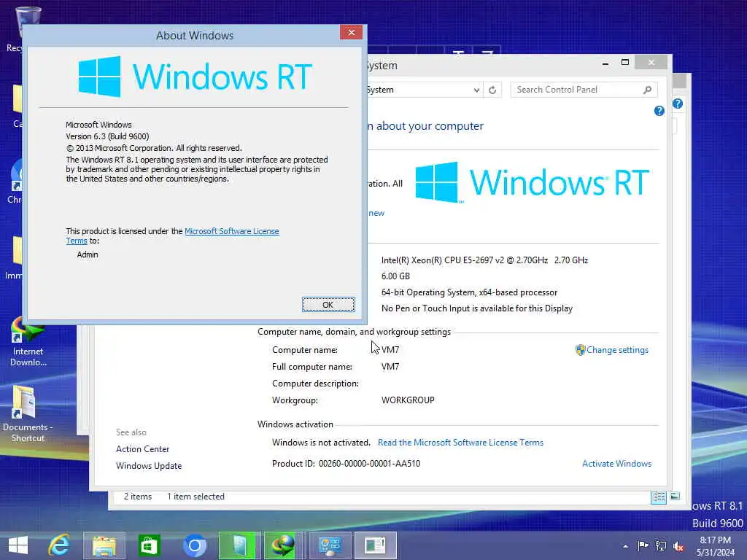The height and width of the screenshot is (560, 747).
Task: Open System window help icon
Action: (659, 111)
